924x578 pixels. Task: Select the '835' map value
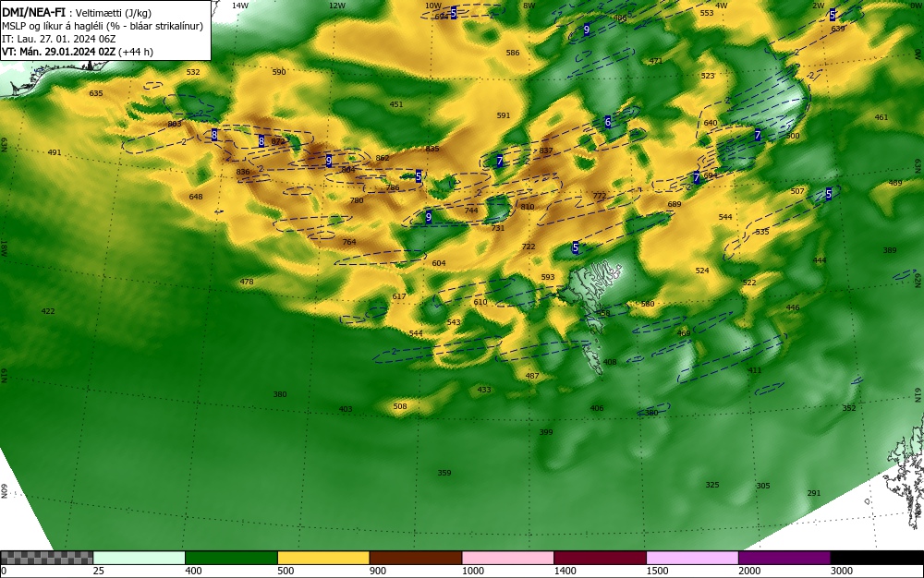[x=432, y=149]
